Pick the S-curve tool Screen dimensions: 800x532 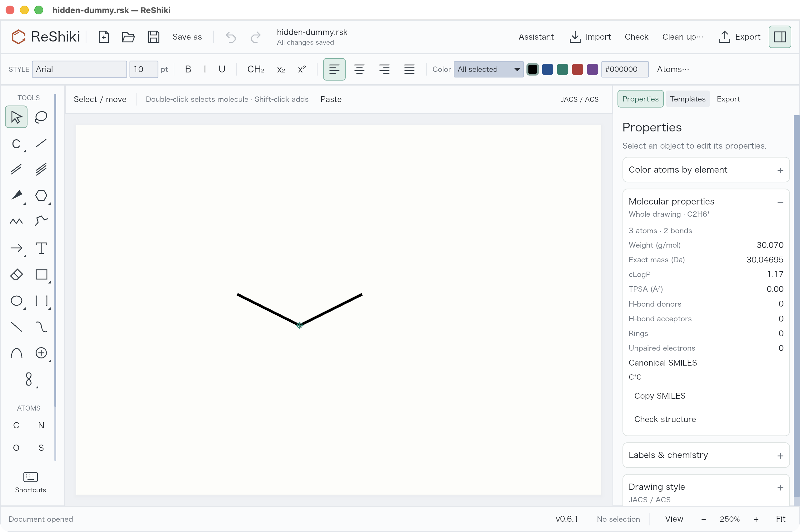tap(41, 327)
